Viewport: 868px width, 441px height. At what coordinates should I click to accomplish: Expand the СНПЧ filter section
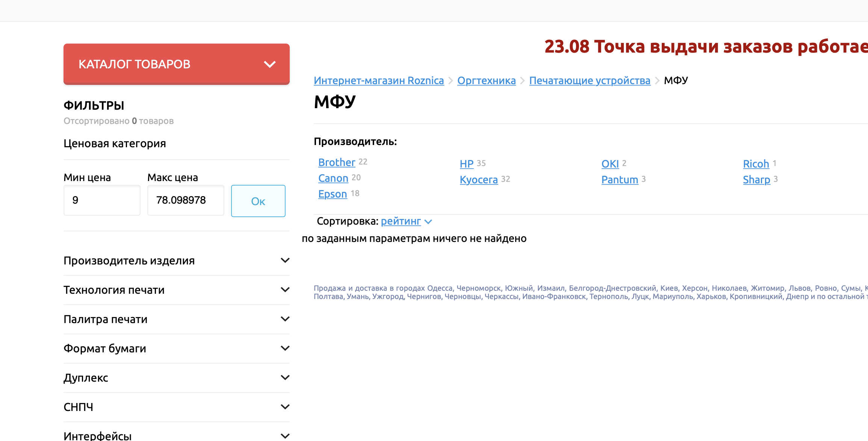(x=176, y=407)
